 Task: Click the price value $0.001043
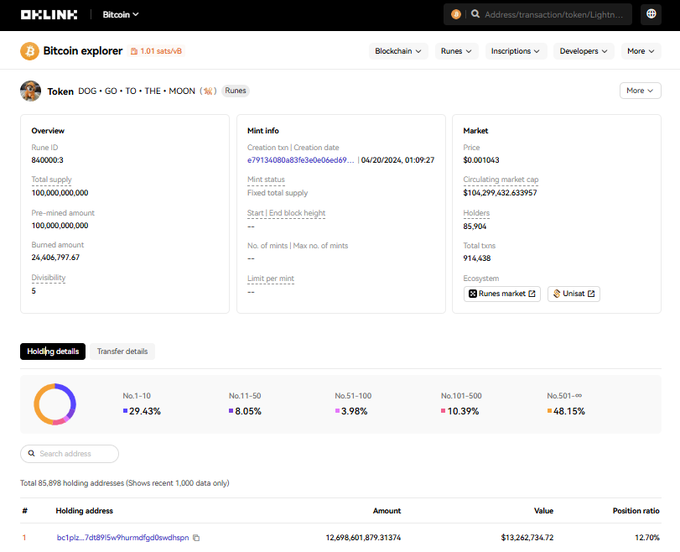point(481,160)
